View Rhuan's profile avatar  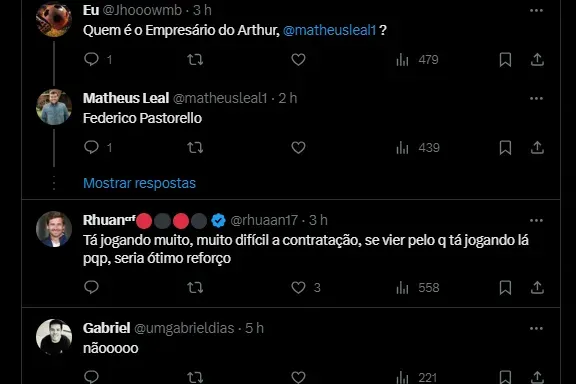tap(54, 229)
